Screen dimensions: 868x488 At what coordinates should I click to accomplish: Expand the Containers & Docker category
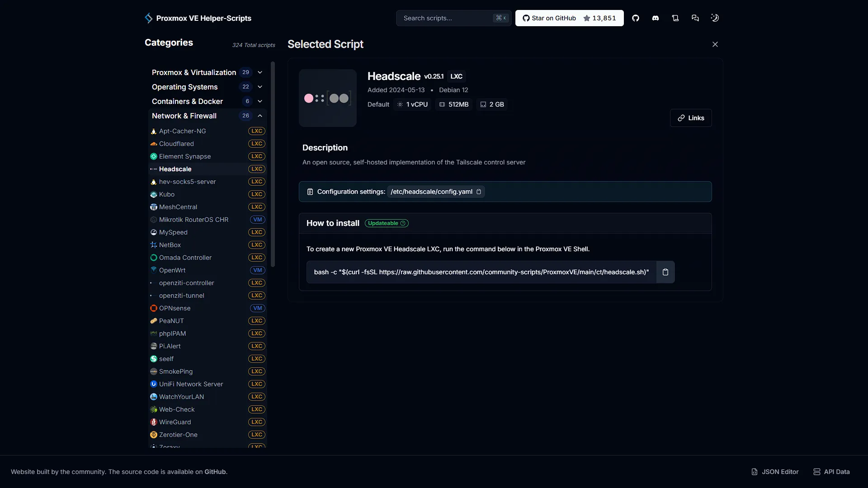(x=208, y=101)
